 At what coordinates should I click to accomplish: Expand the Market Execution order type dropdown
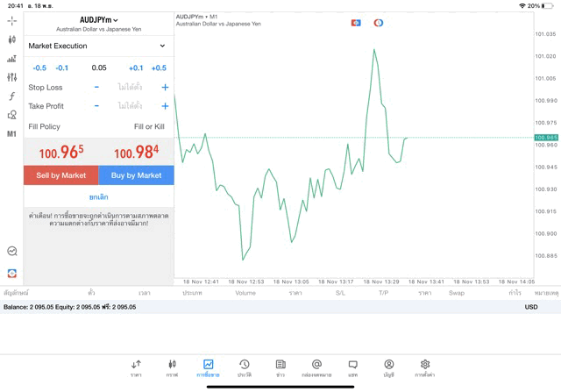tap(98, 46)
